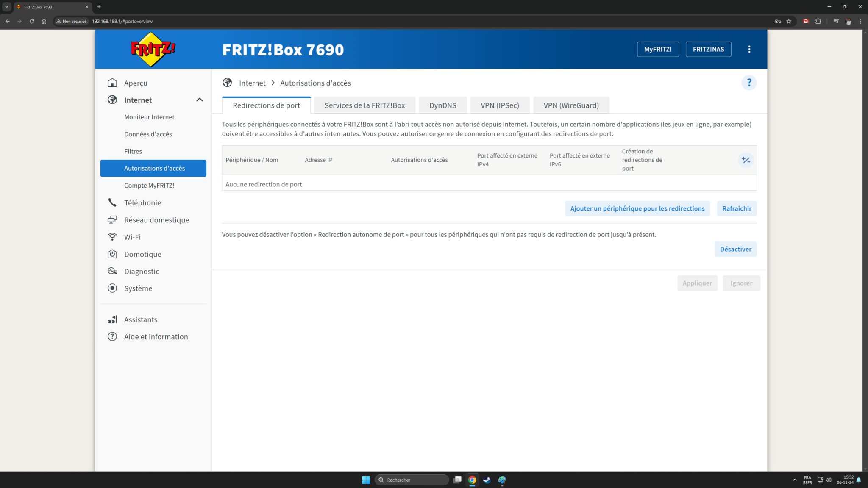Click the Désactiver button
Image resolution: width=868 pixels, height=488 pixels.
tap(735, 249)
